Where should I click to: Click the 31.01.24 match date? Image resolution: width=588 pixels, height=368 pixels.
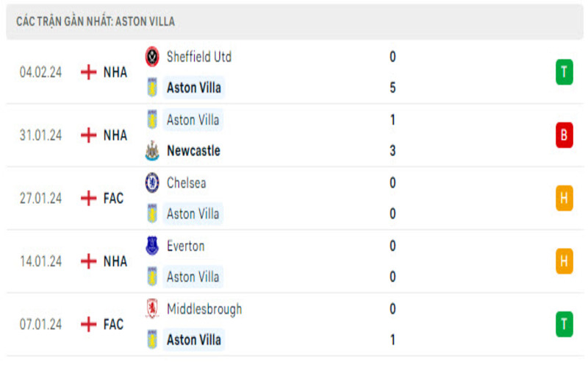(41, 135)
